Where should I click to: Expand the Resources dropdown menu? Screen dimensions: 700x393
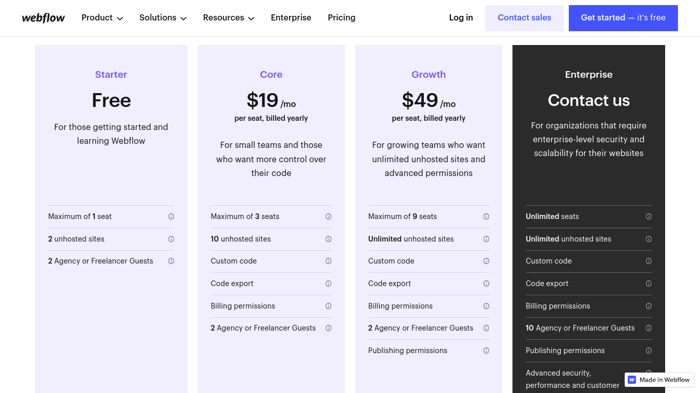point(229,18)
